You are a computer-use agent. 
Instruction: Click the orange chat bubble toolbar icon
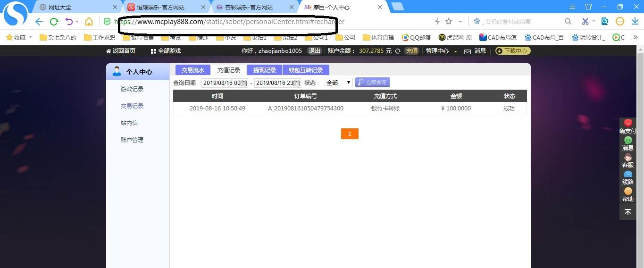click(x=620, y=22)
